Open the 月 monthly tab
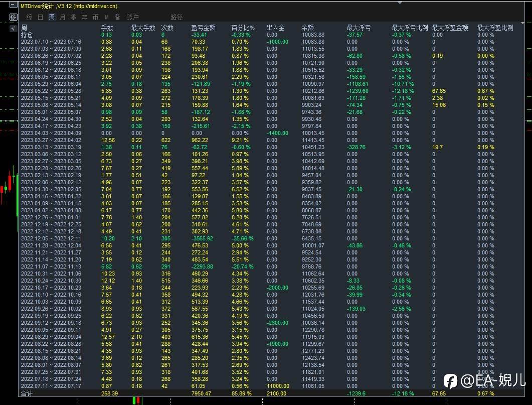532x405 pixels. [63, 17]
